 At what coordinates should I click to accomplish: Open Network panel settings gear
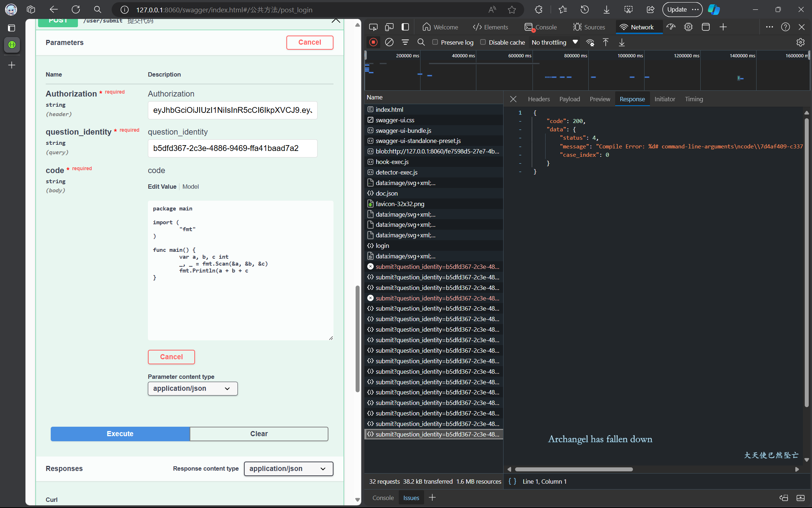click(800, 42)
